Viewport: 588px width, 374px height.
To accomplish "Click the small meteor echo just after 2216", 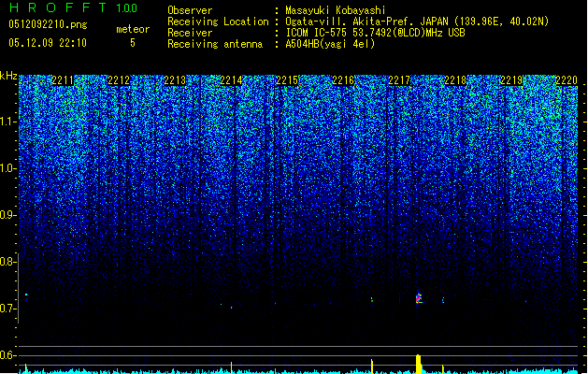I will pyautogui.click(x=372, y=300).
